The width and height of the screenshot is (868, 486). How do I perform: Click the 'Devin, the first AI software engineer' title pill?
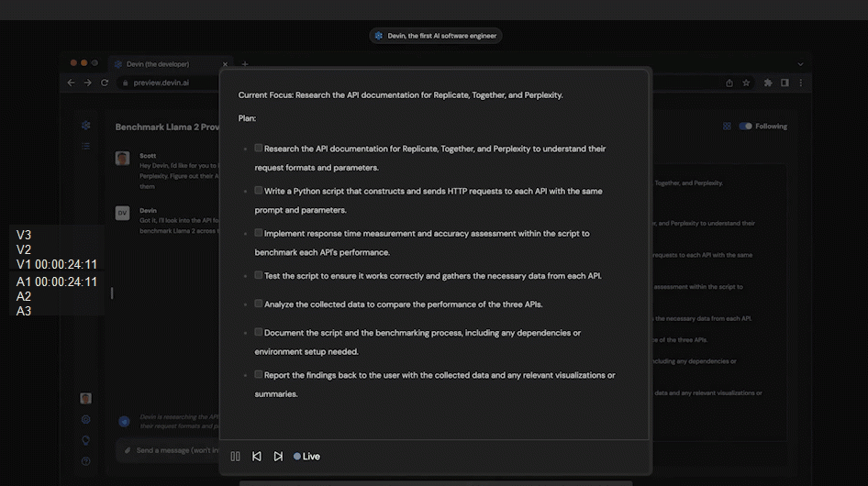[436, 36]
